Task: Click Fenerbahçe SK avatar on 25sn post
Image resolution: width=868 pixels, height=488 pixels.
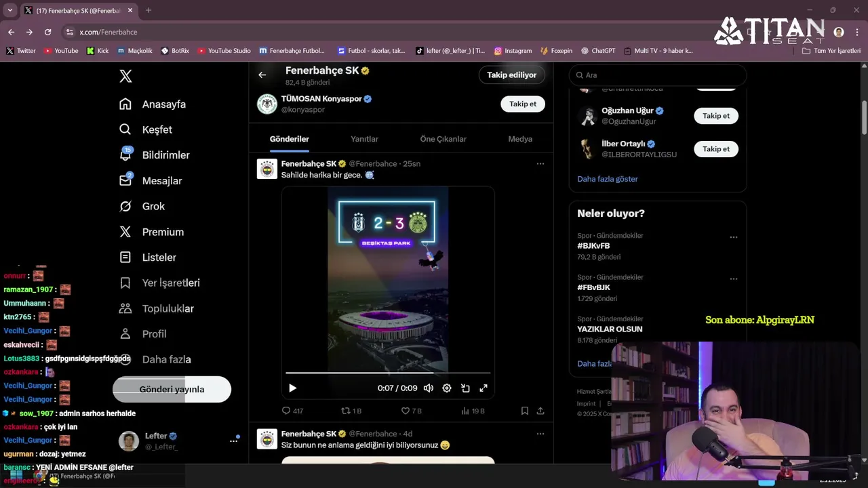Action: [x=267, y=169]
